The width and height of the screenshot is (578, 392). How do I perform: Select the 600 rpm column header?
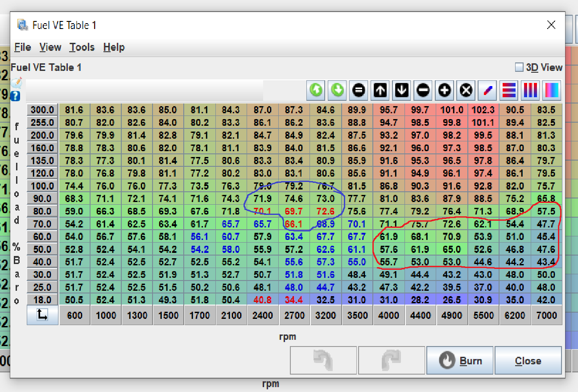click(x=74, y=315)
